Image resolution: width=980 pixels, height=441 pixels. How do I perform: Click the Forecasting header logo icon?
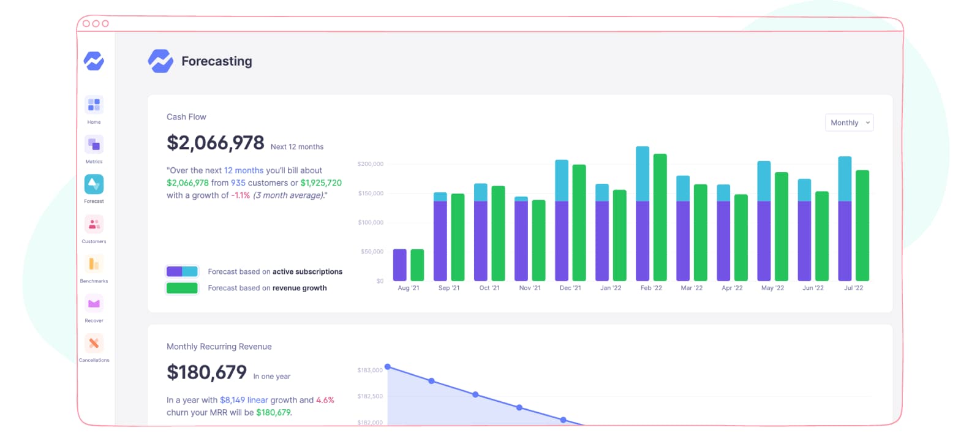(160, 61)
